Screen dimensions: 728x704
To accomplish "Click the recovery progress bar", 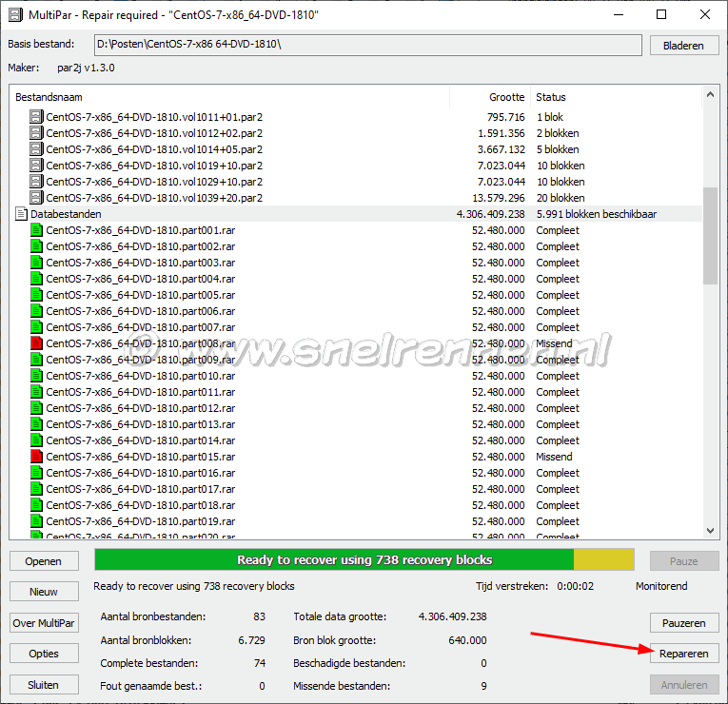I will [364, 559].
